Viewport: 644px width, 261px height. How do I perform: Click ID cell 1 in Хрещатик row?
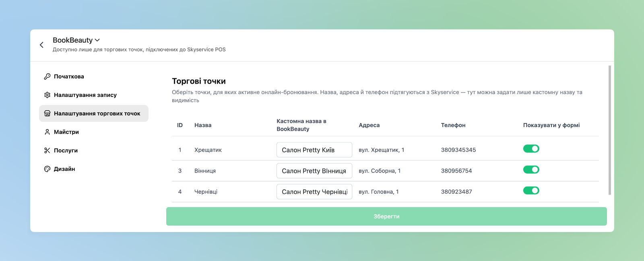(x=180, y=150)
